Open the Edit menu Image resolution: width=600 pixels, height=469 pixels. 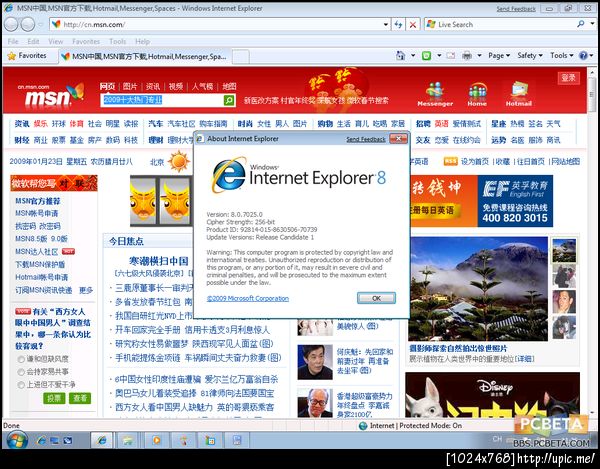(33, 41)
